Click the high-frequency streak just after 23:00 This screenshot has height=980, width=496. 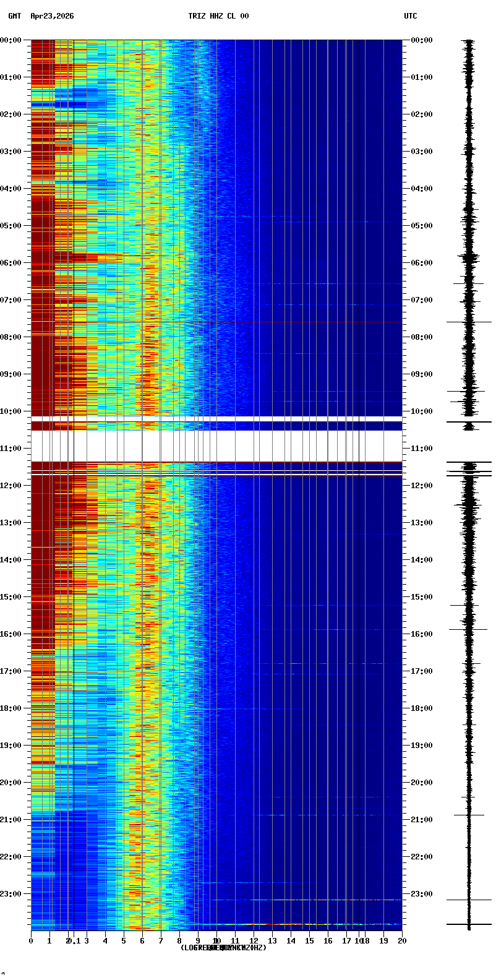[309, 900]
